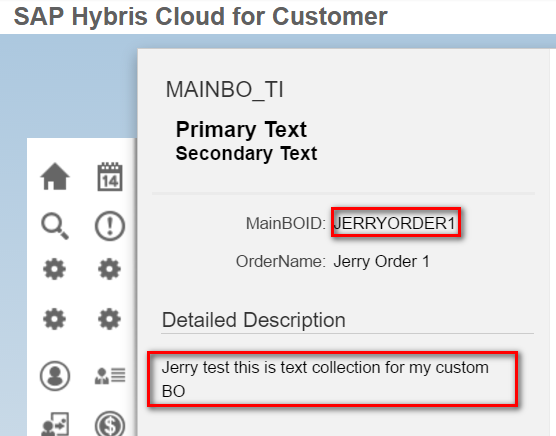Screen dimensions: 556x436
Task: Open the exclamation alert icon
Action: 110,226
